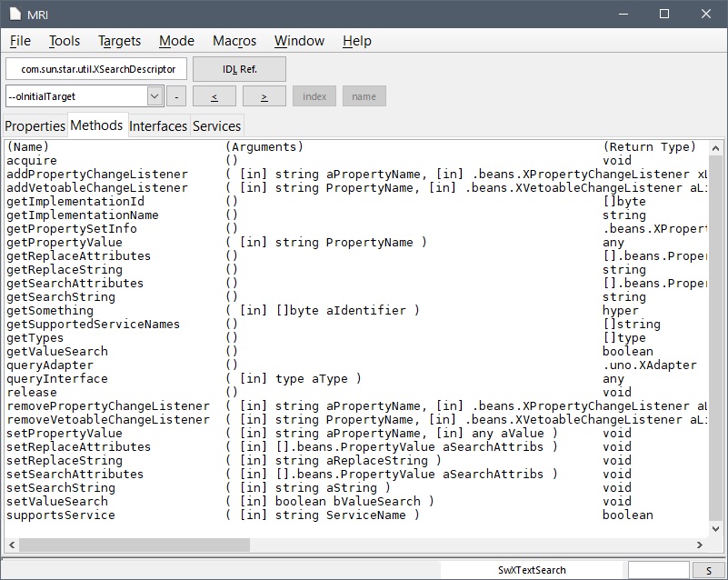Click the S button in status bar
This screenshot has width=728, height=580.
[709, 571]
